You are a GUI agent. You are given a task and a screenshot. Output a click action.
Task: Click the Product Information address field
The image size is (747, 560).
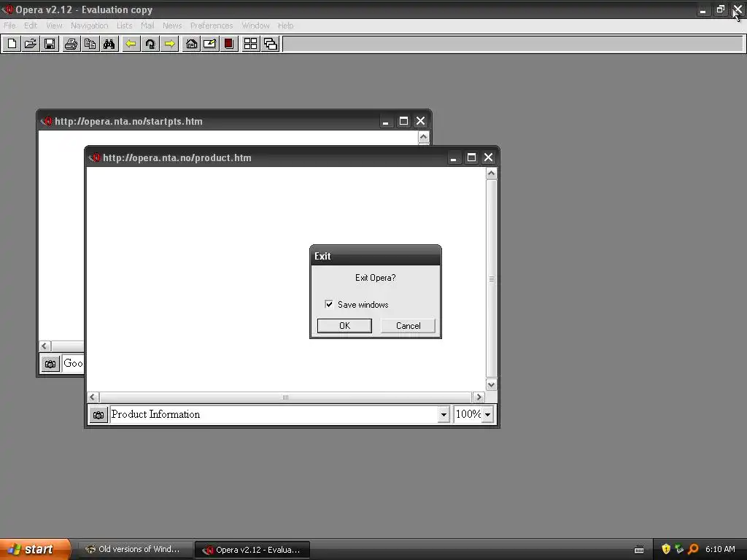coord(274,414)
